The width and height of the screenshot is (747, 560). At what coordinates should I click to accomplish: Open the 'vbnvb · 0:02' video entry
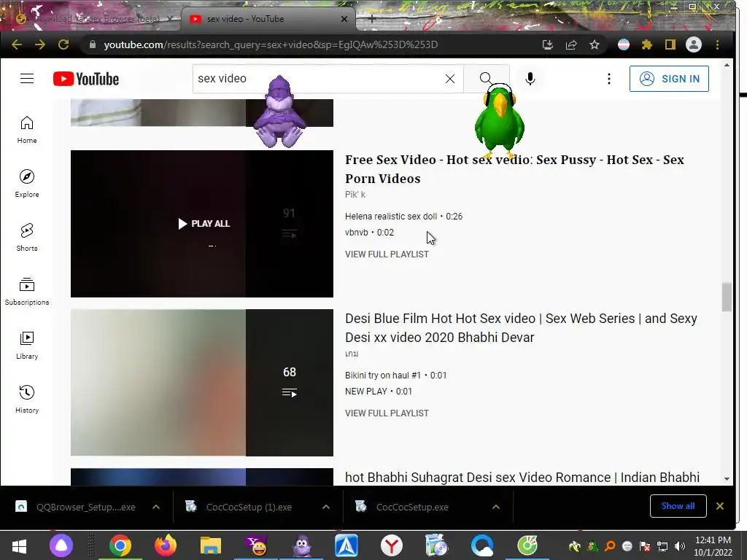tap(369, 233)
